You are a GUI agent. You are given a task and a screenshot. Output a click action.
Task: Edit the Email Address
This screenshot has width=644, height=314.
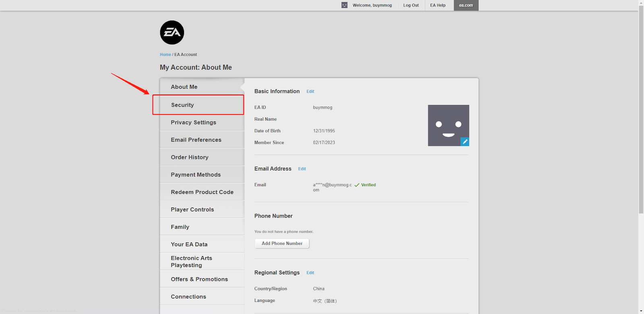pyautogui.click(x=302, y=169)
